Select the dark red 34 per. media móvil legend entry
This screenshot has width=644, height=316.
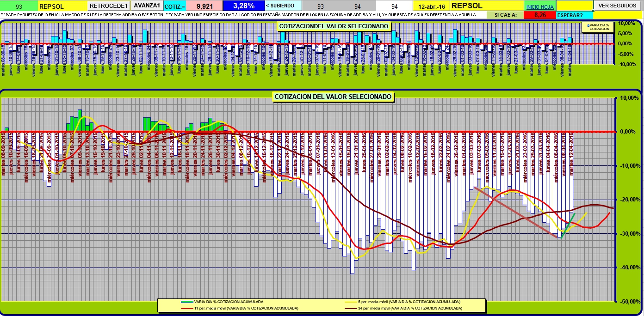click(x=404, y=308)
